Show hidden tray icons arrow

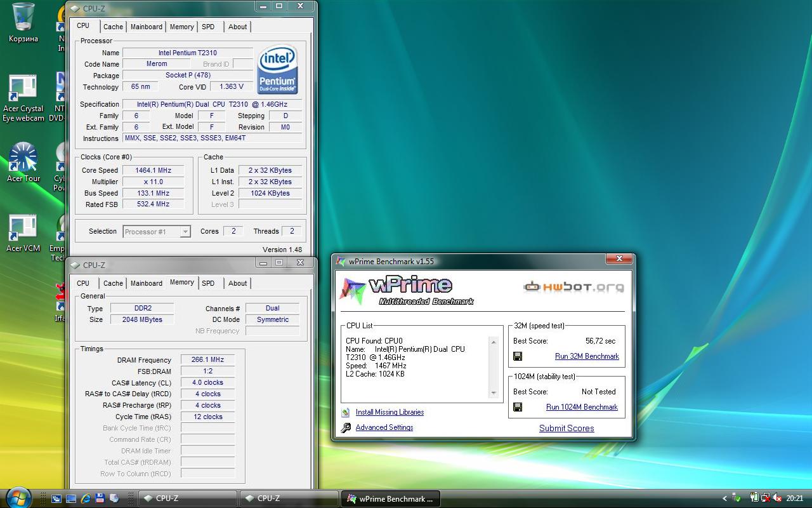(x=724, y=498)
